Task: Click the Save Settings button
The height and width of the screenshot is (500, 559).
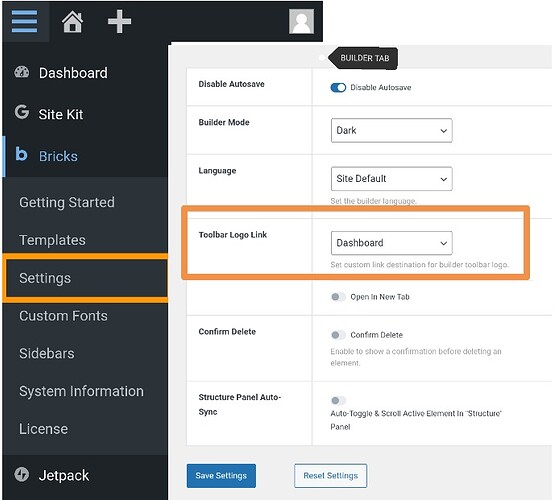Action: 221,476
